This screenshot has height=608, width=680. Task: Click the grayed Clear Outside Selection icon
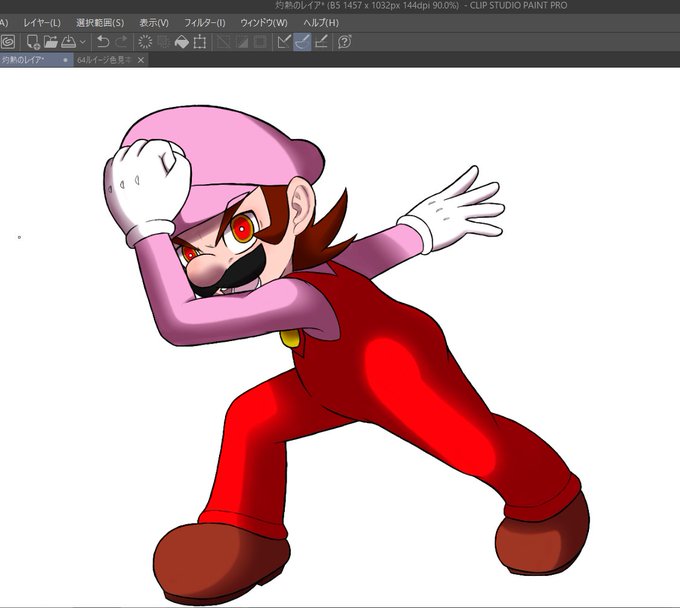click(163, 42)
